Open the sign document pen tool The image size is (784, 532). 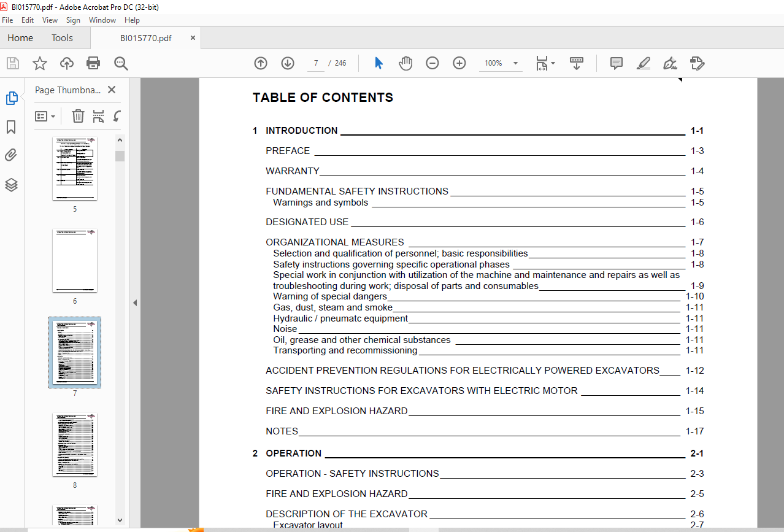point(670,63)
